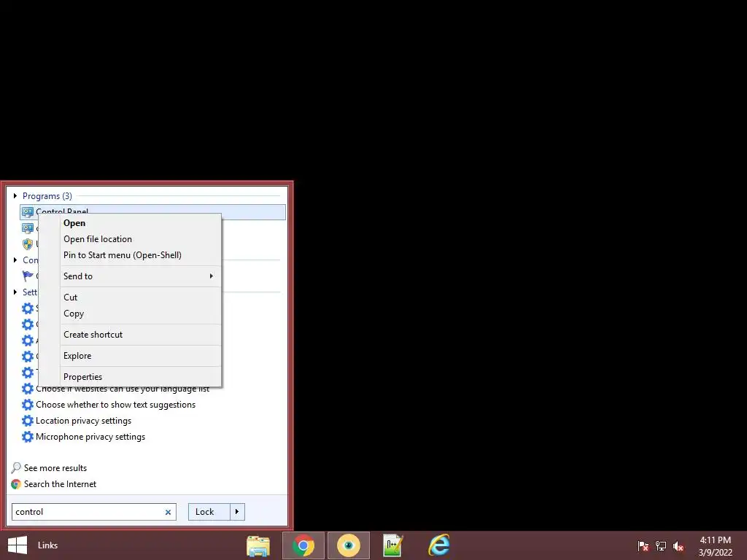Open File Explorer from the taskbar

click(x=258, y=545)
